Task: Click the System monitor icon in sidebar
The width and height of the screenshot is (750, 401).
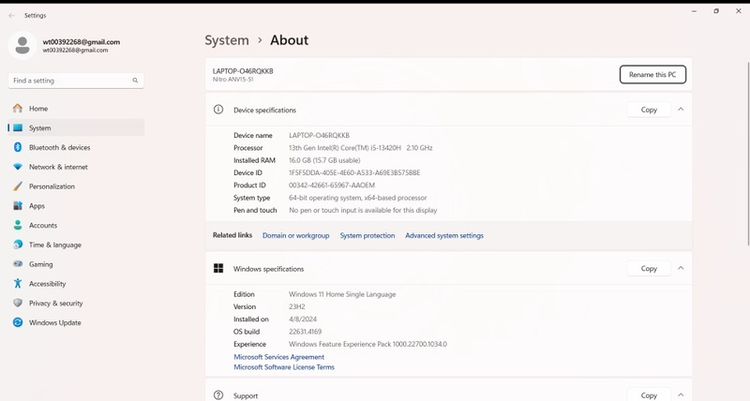Action: (18, 128)
